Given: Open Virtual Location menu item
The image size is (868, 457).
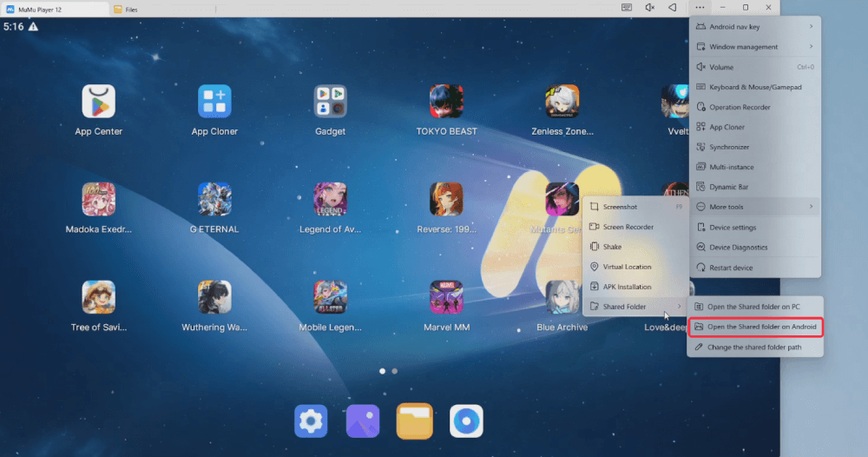Looking at the screenshot, I should pyautogui.click(x=635, y=267).
